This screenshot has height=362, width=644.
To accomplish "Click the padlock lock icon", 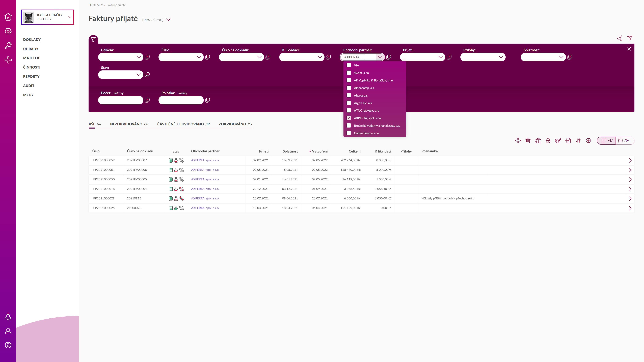I will point(548,141).
